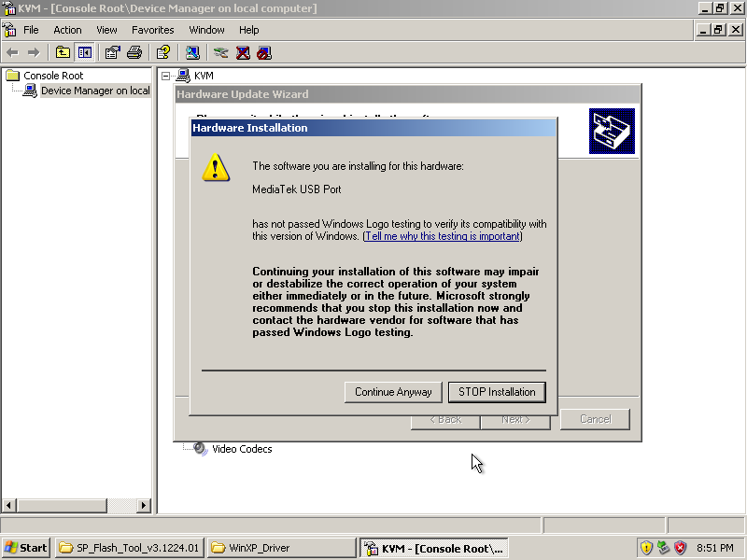747x560 pixels.
Task: Open the Window menu
Action: 206,30
